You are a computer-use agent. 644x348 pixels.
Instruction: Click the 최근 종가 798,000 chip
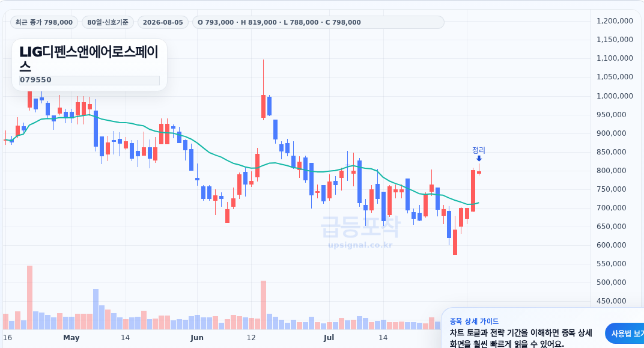(x=44, y=22)
